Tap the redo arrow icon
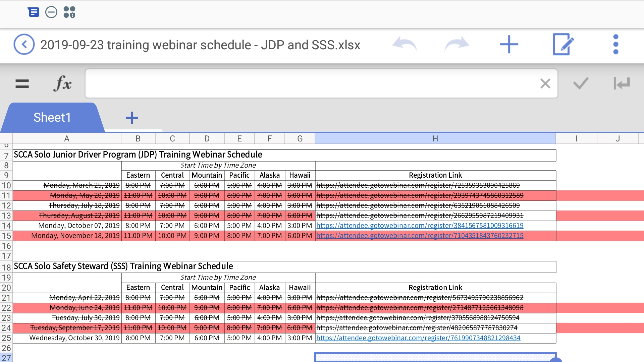 (457, 44)
